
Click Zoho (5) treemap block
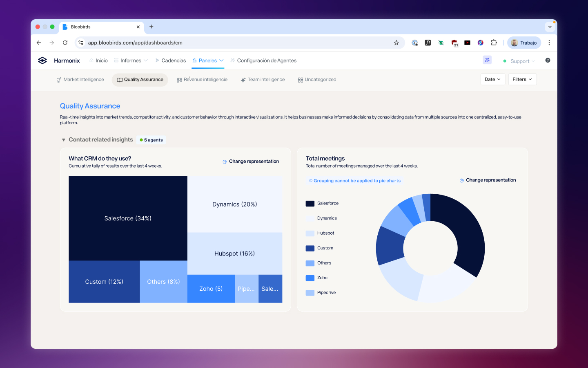211,289
